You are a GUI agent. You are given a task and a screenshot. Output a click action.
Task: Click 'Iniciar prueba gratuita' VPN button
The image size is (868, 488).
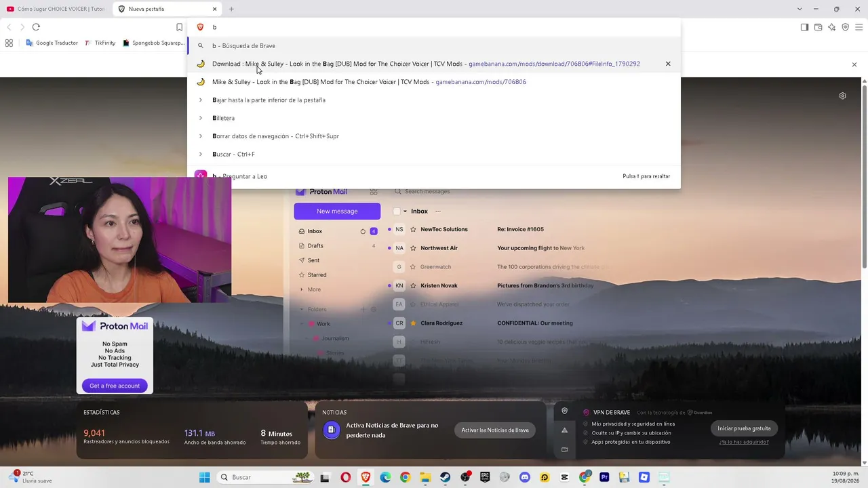(744, 428)
